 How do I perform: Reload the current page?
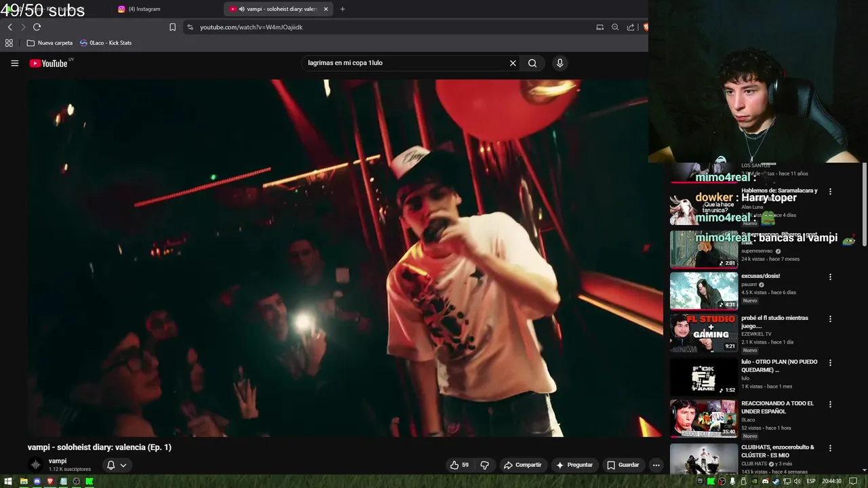(x=37, y=27)
